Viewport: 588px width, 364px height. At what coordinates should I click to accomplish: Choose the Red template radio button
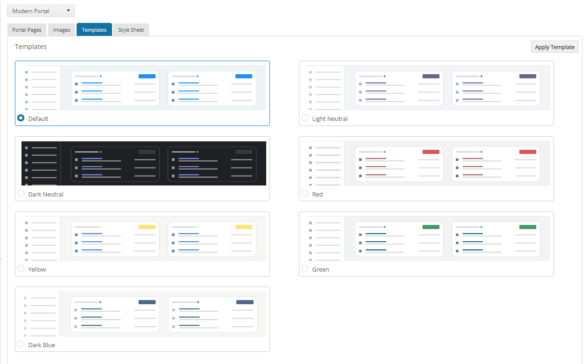pyautogui.click(x=305, y=194)
